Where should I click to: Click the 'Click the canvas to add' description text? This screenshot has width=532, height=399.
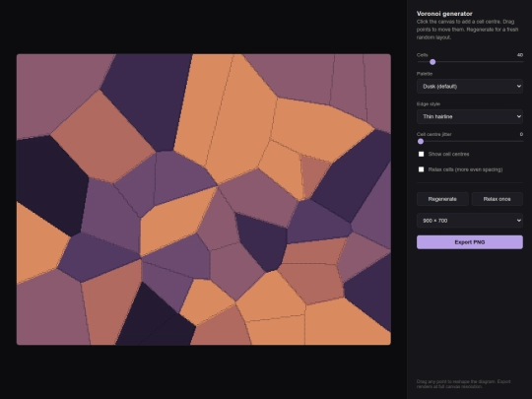tap(467, 30)
